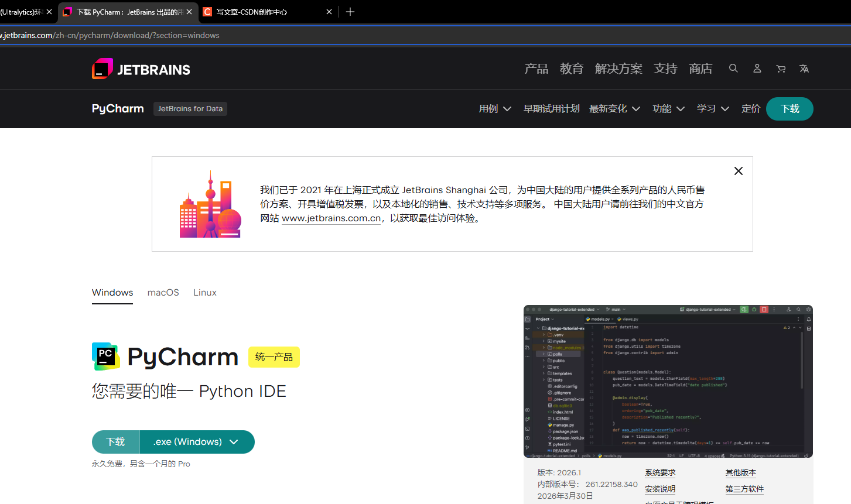851x504 pixels.
Task: Open the 早期试用计划 link
Action: tap(552, 109)
